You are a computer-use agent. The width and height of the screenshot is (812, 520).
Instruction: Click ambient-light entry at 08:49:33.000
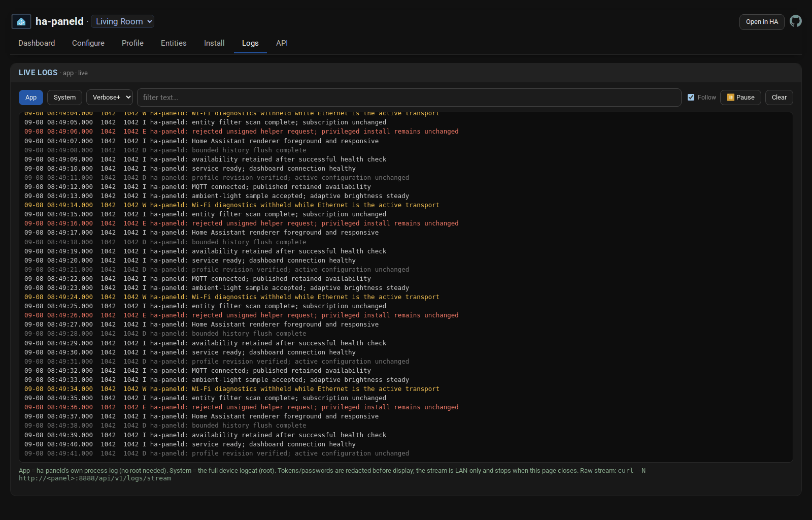click(217, 380)
